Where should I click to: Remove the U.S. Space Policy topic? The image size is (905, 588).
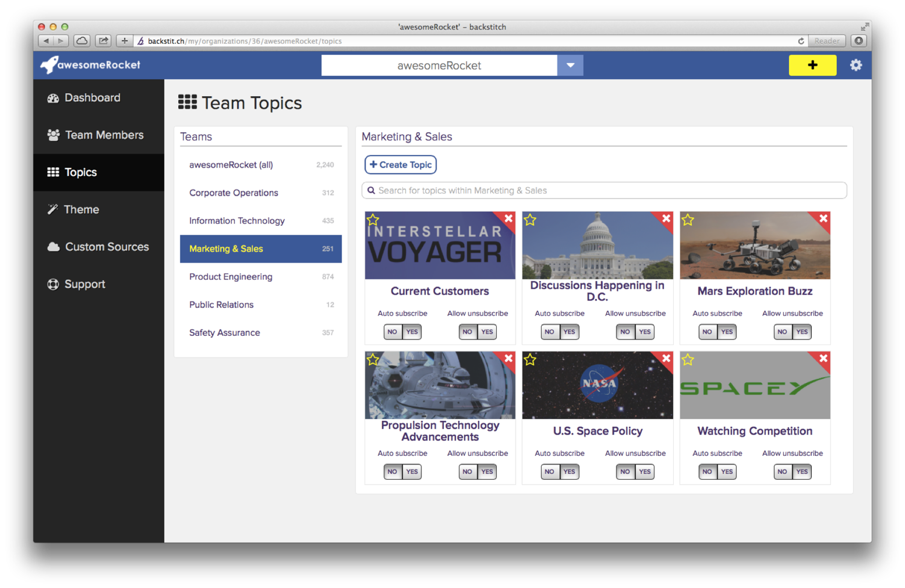(x=666, y=358)
